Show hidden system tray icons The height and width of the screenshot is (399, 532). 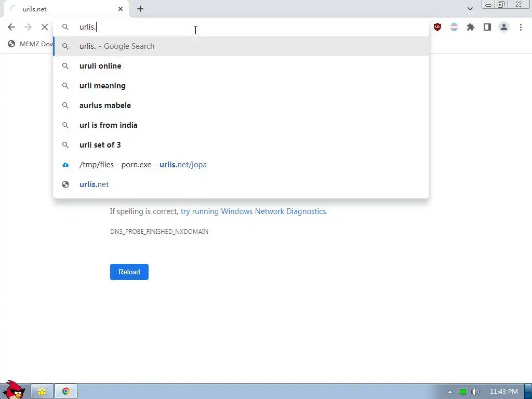click(x=450, y=392)
